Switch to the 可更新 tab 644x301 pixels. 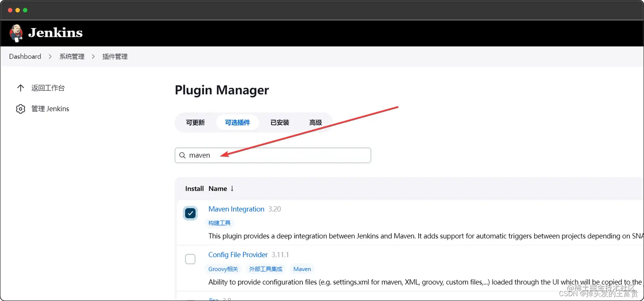pos(195,123)
